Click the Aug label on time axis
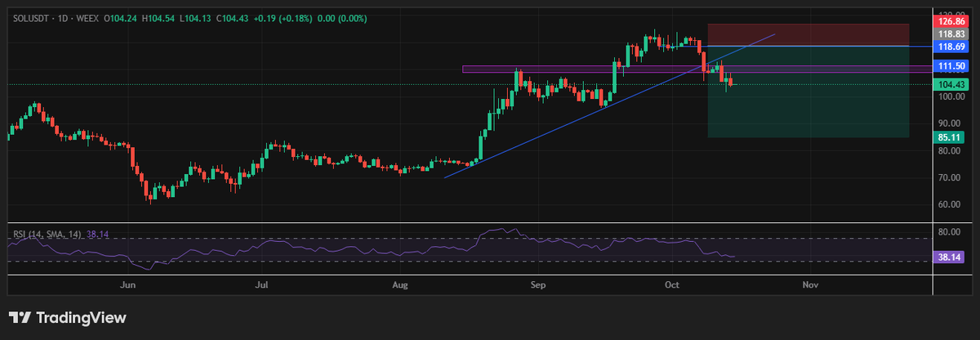The image size is (980, 340). click(x=400, y=285)
